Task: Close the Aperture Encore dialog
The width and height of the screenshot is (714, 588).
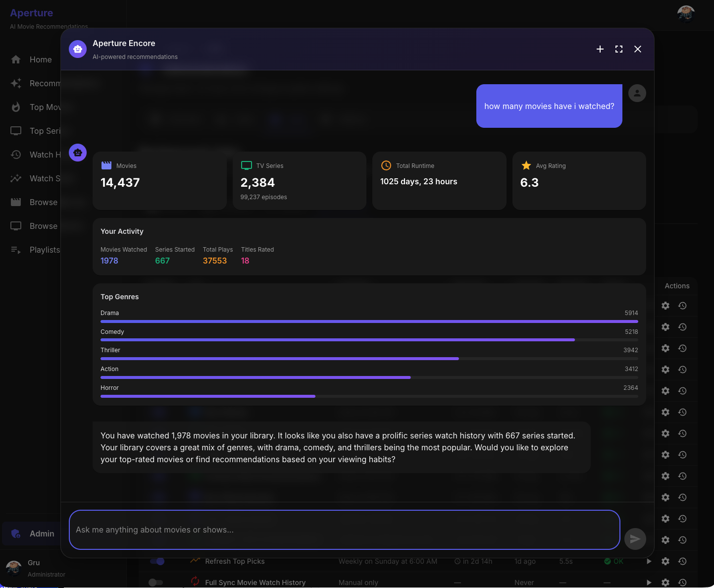Action: (x=638, y=49)
